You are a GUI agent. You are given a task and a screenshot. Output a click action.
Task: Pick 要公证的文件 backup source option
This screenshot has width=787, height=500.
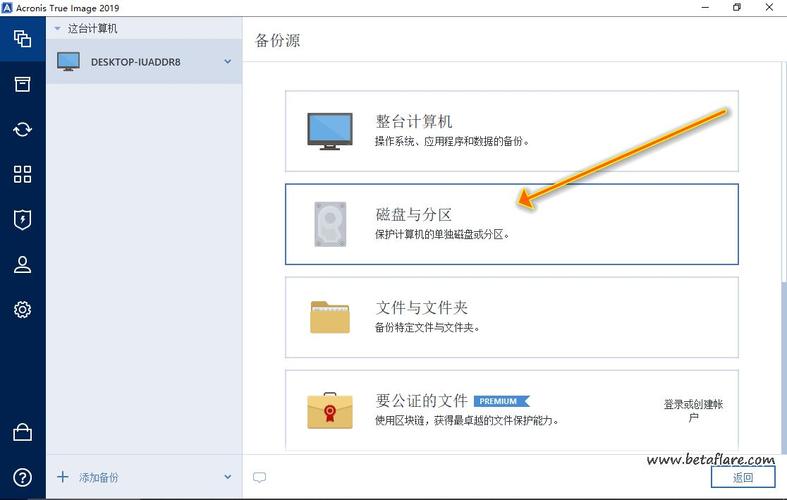point(511,410)
